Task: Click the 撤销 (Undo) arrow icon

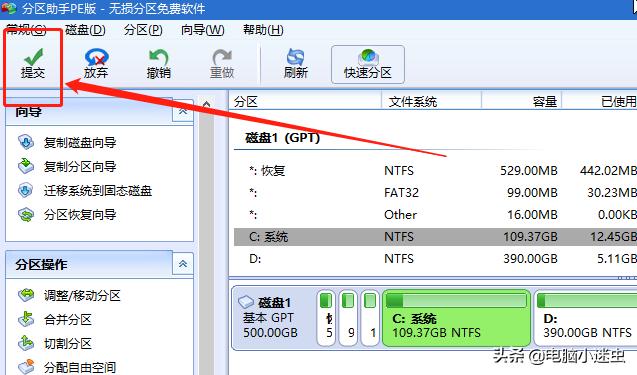Action: [x=158, y=57]
